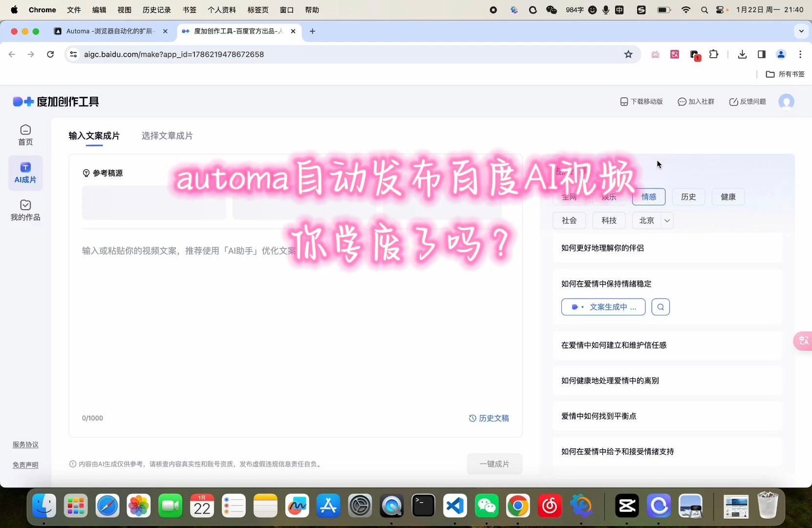Select topic 在爱情中如何建立和维护信任感
The image size is (812, 528).
click(x=667, y=345)
